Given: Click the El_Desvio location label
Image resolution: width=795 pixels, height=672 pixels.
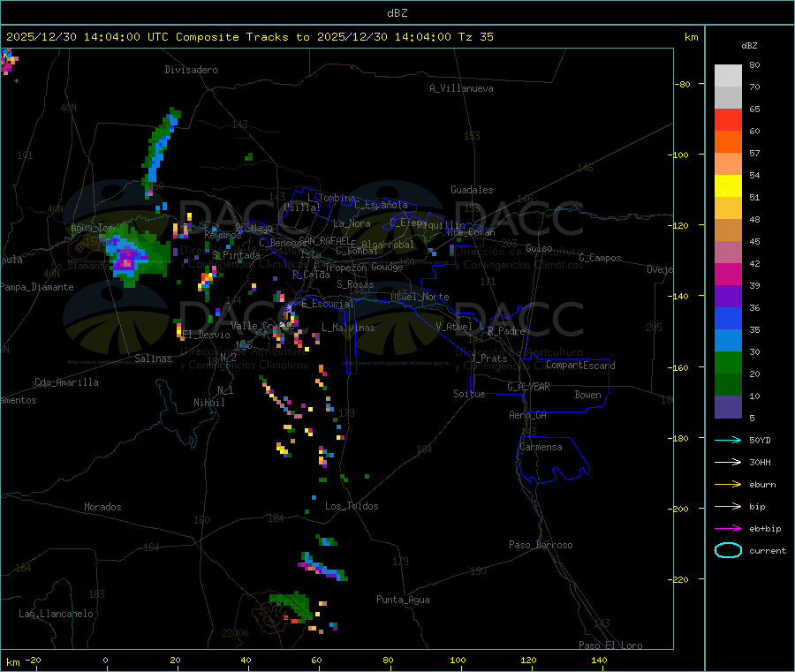Looking at the screenshot, I should (207, 335).
